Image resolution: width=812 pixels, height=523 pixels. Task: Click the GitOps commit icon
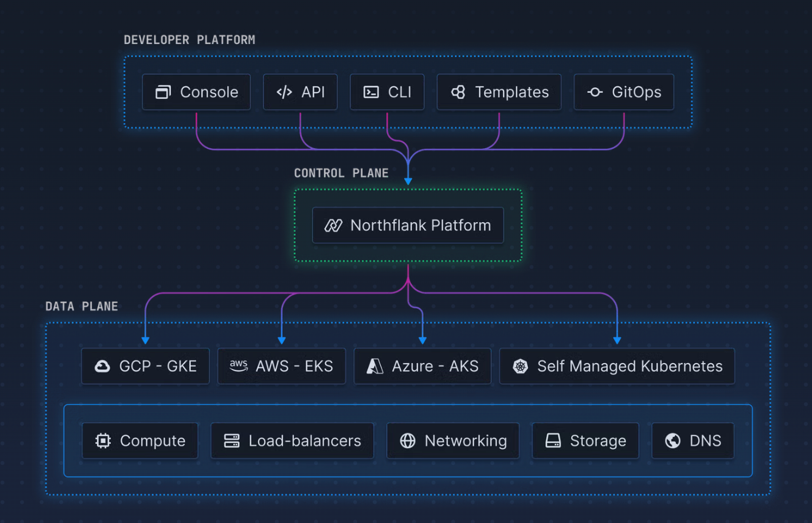tap(595, 92)
